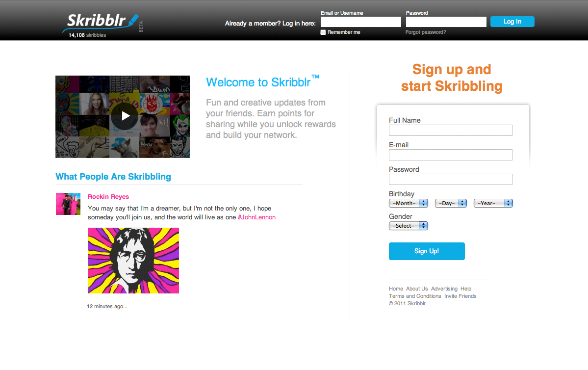Image resolution: width=588 pixels, height=370 pixels.
Task: Open the birthday Day dropdown
Action: coord(451,203)
